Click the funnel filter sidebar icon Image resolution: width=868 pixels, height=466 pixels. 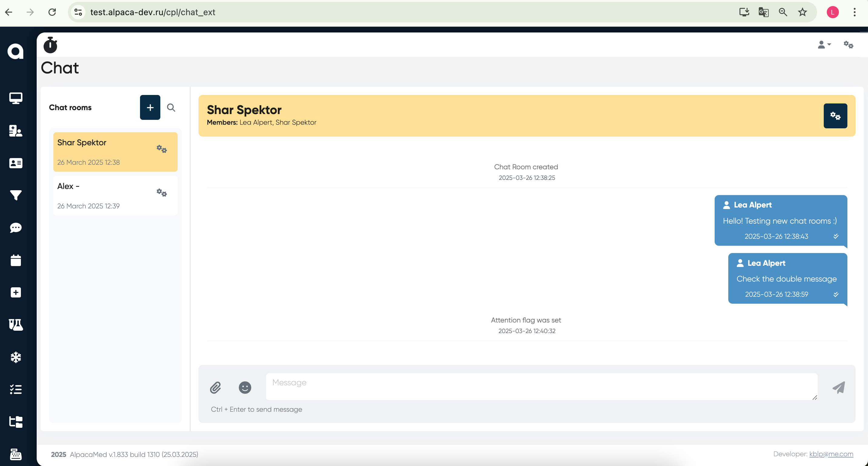click(15, 195)
